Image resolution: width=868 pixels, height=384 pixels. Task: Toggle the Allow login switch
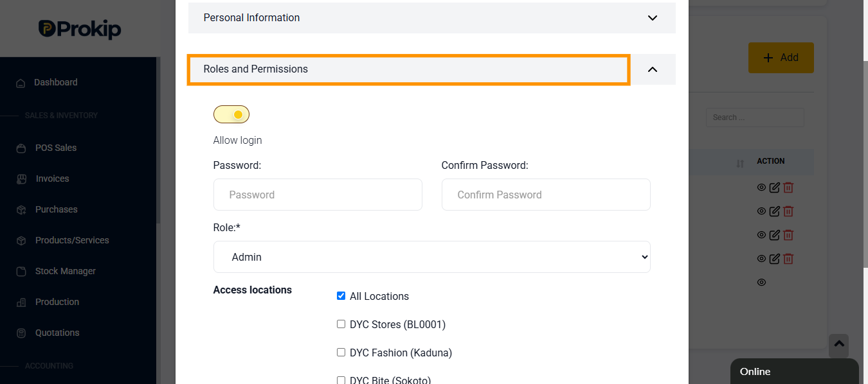click(231, 114)
